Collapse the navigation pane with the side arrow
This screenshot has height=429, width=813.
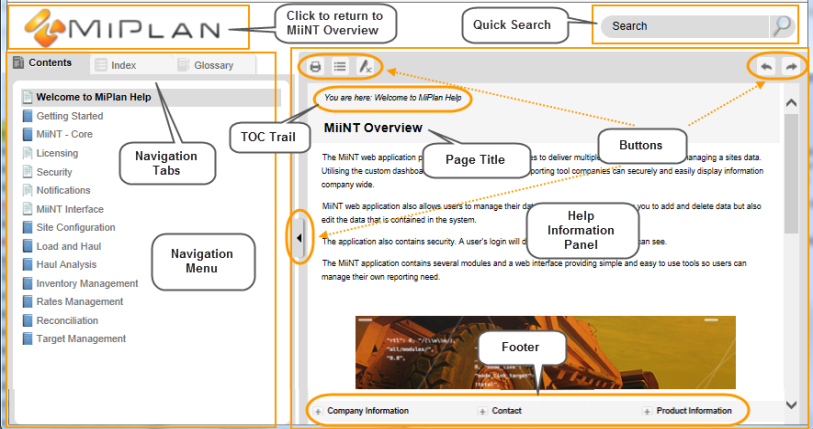tap(299, 238)
